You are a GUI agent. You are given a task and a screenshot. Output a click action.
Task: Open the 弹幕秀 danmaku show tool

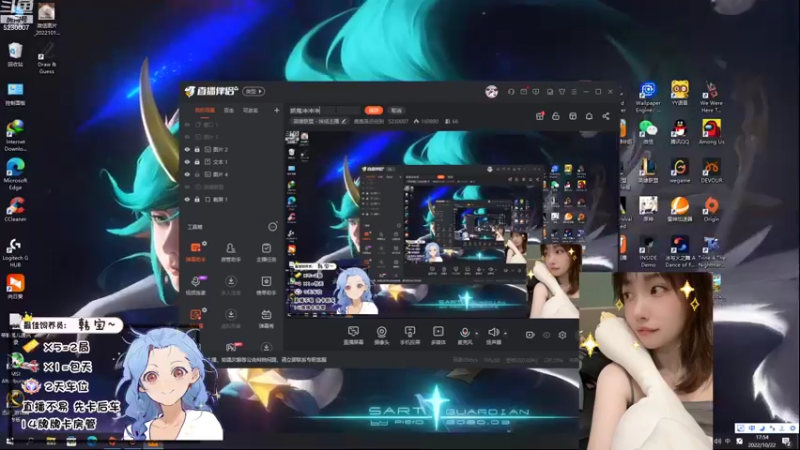click(x=266, y=318)
